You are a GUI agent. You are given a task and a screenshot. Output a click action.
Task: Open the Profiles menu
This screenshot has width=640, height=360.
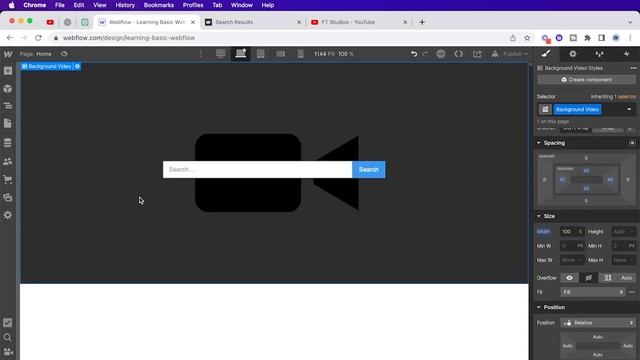[x=193, y=5]
